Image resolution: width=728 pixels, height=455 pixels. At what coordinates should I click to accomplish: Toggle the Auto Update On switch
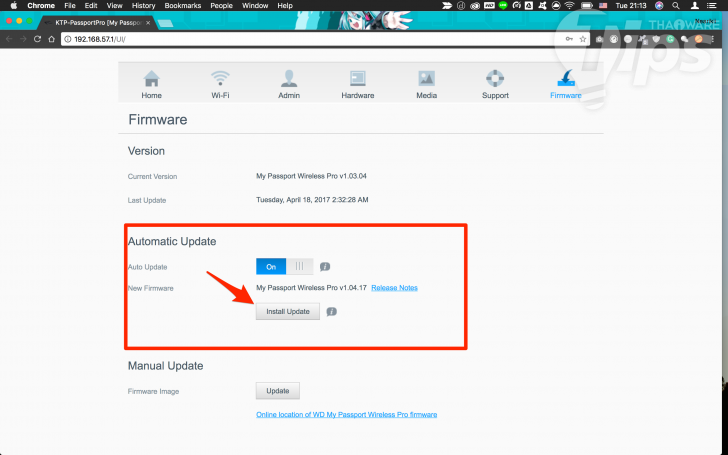click(285, 266)
